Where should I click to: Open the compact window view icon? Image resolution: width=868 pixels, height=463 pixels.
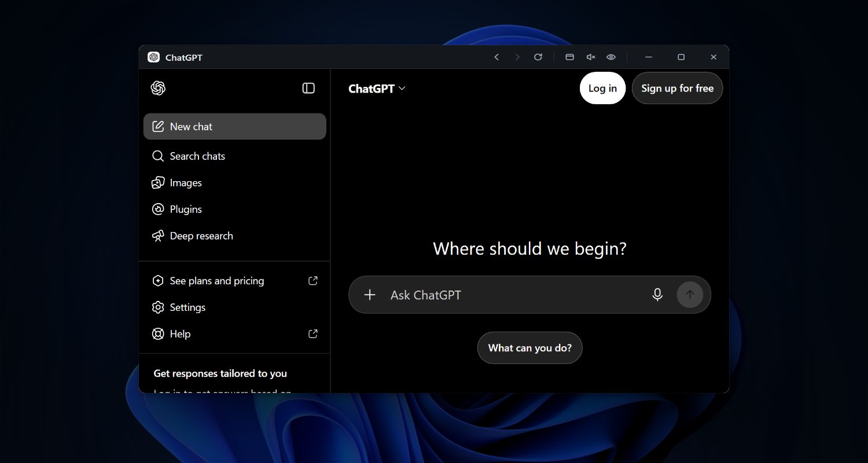tap(569, 57)
